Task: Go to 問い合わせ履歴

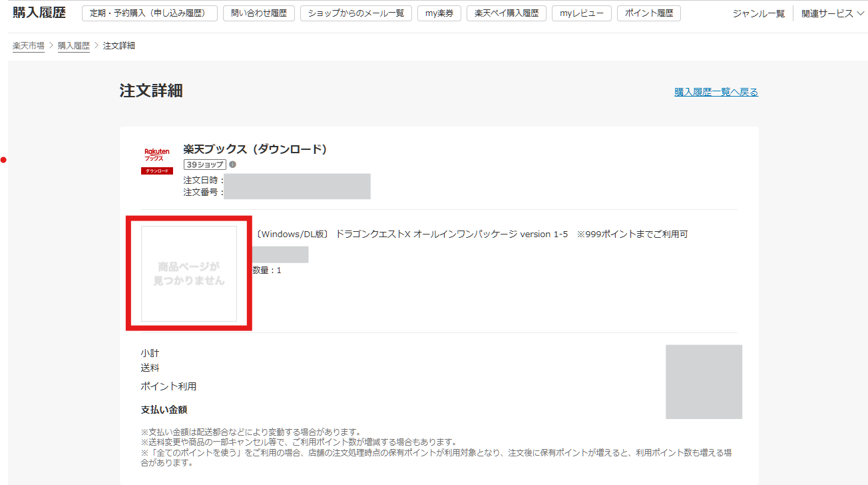Action: click(x=259, y=13)
